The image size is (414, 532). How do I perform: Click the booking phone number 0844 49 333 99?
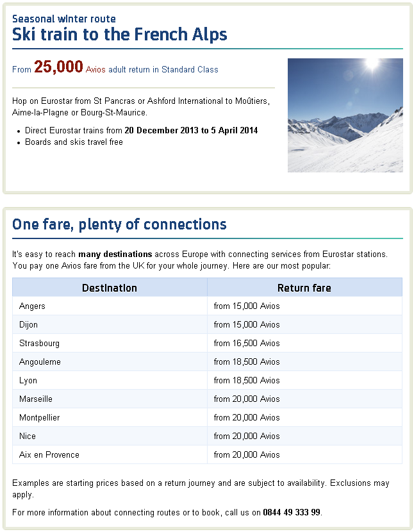coord(291,513)
